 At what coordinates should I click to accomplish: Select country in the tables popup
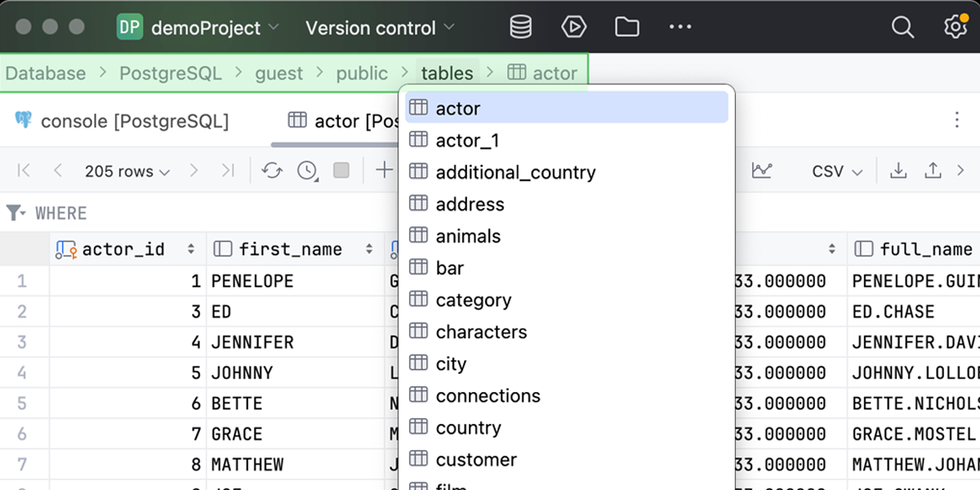[x=567, y=427]
